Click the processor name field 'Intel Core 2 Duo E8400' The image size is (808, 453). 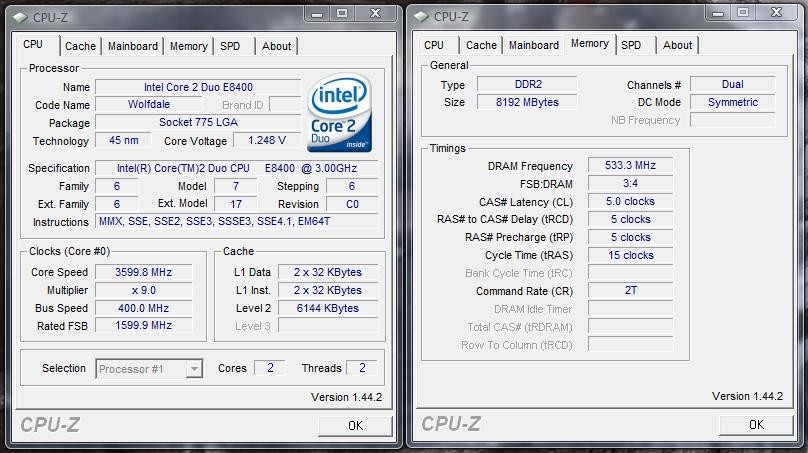[198, 87]
